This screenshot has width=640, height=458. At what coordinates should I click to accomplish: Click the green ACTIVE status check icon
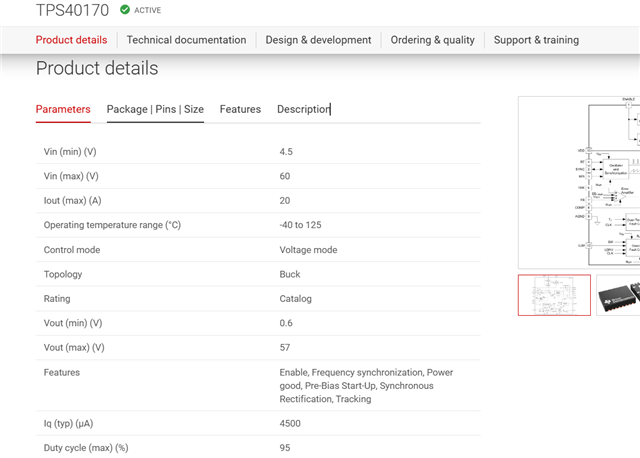[x=124, y=10]
